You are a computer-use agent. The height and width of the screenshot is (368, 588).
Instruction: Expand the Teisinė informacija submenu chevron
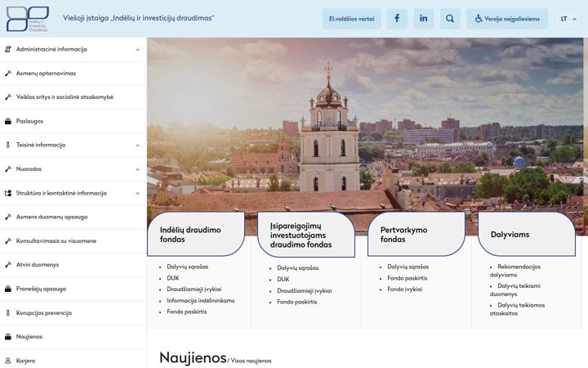[138, 146]
